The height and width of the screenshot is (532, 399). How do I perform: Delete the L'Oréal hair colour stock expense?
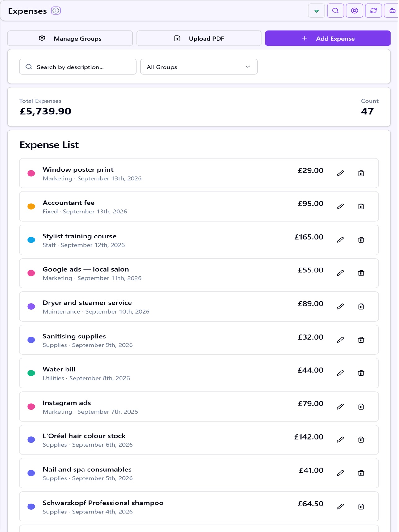tap(361, 440)
